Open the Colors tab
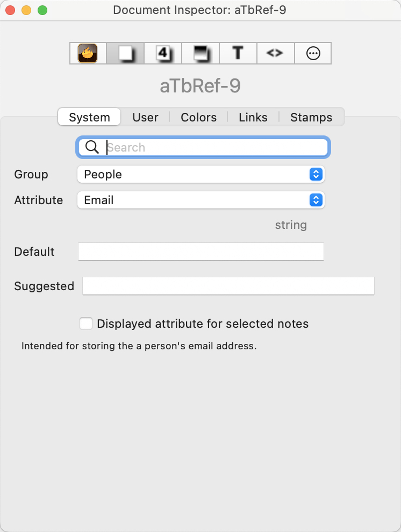The image size is (401, 532). click(x=198, y=117)
